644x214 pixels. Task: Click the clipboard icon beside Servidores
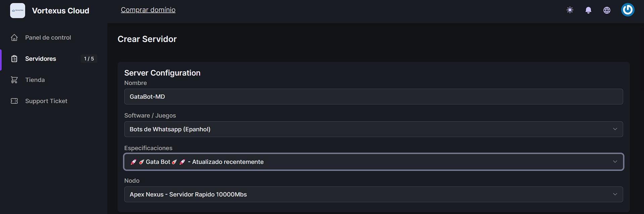coord(14,59)
